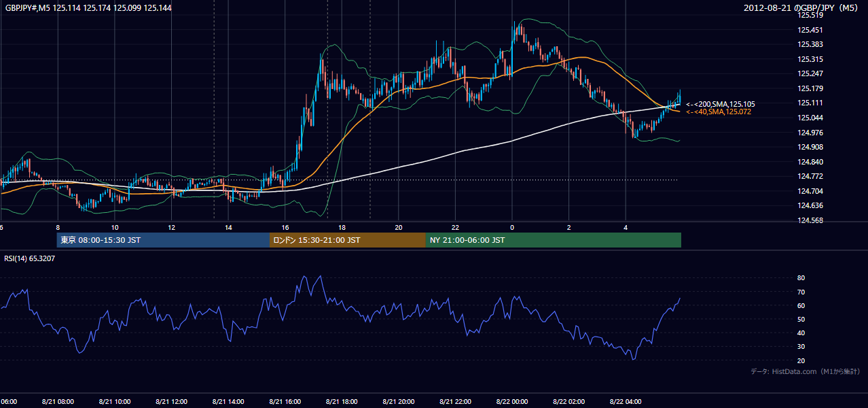Viewport: 868px width, 408px height.
Task: Click price axis value 124.772
Action: tap(810, 176)
